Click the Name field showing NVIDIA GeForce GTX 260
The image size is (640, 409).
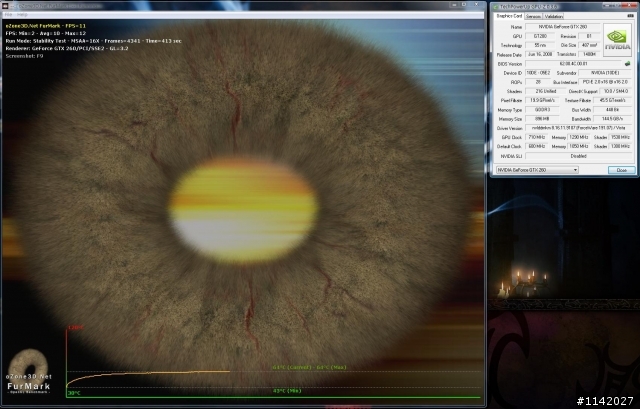coord(562,27)
